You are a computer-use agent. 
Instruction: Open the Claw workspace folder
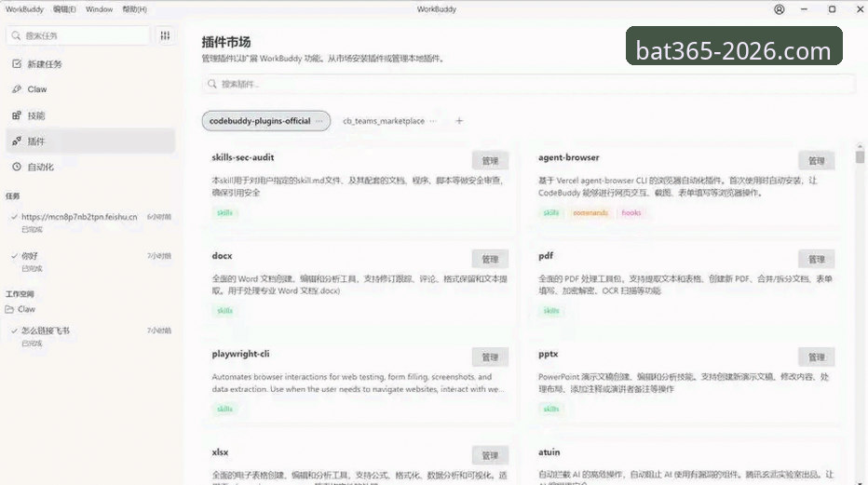90,309
